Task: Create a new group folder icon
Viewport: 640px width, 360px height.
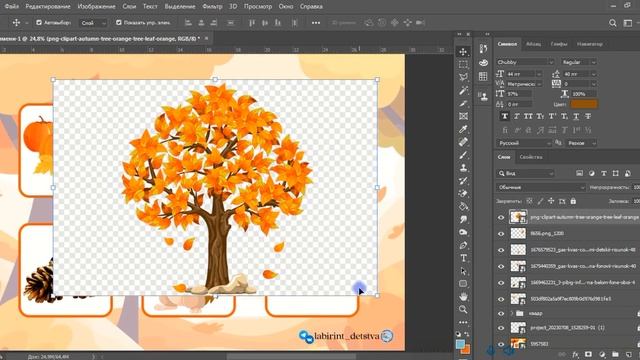Action: point(615,355)
